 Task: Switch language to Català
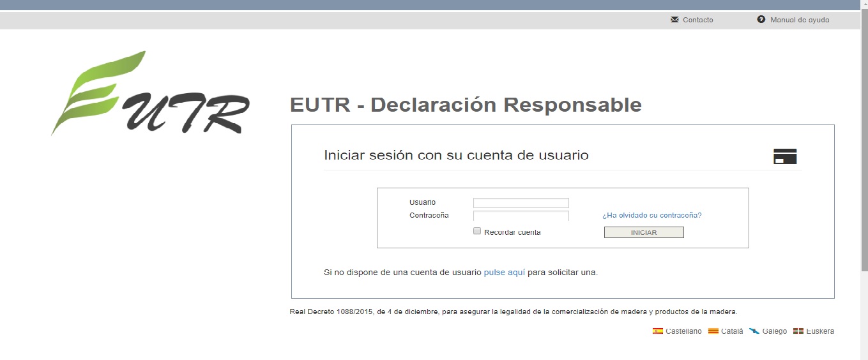pyautogui.click(x=732, y=331)
